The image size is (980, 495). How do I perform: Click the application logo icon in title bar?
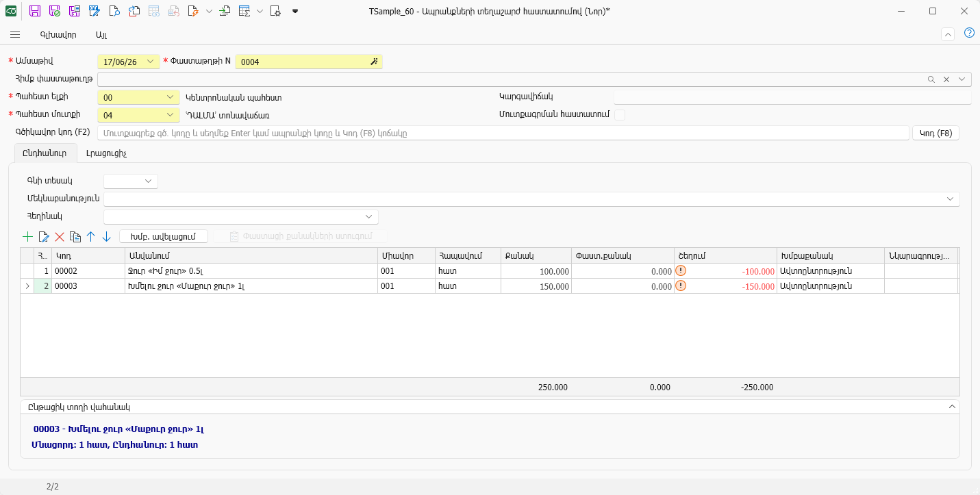point(11,11)
